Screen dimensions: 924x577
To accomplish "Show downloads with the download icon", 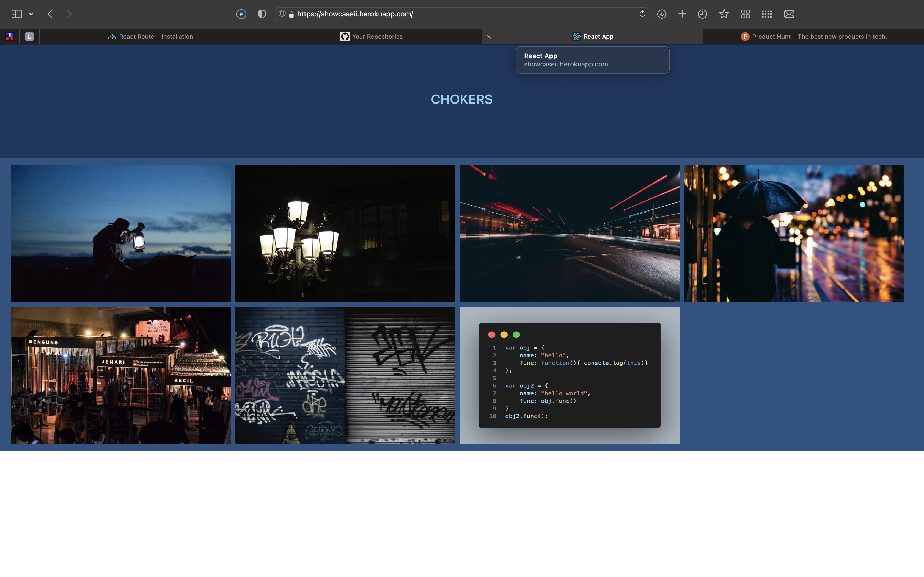I will [662, 14].
